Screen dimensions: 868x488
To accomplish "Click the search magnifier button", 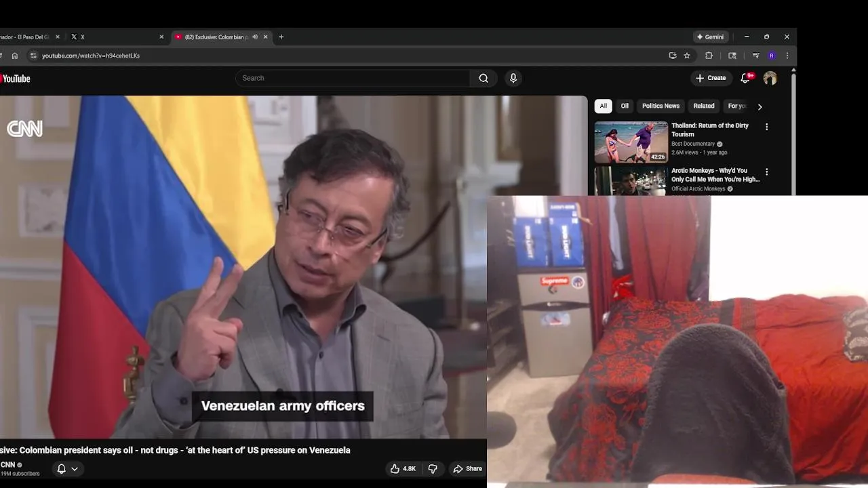I will coord(484,78).
